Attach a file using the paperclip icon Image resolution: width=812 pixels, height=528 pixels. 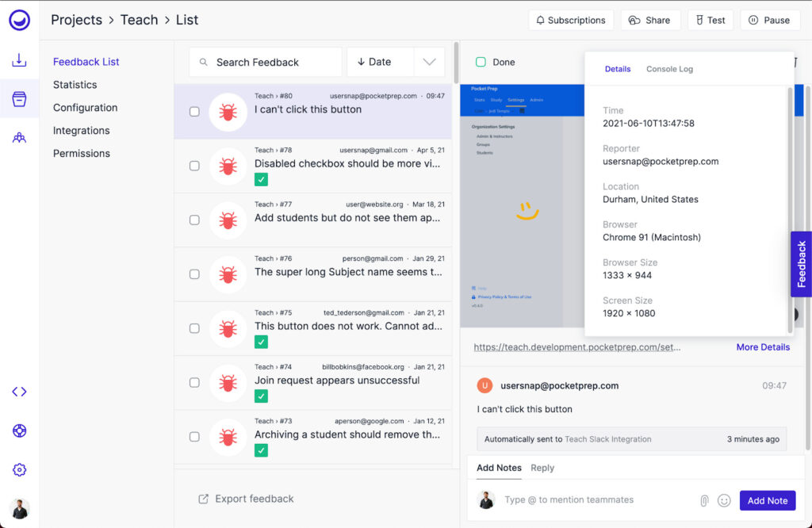tap(705, 499)
